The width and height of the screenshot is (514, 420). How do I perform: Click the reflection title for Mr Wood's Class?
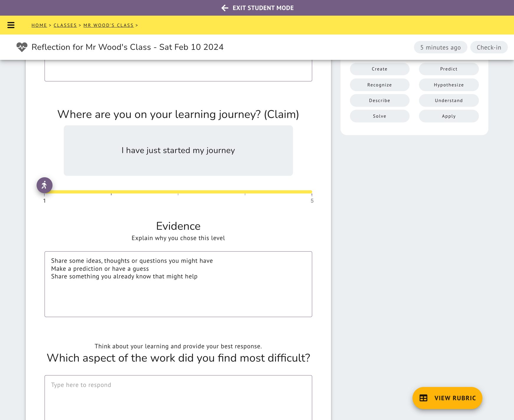(127, 47)
